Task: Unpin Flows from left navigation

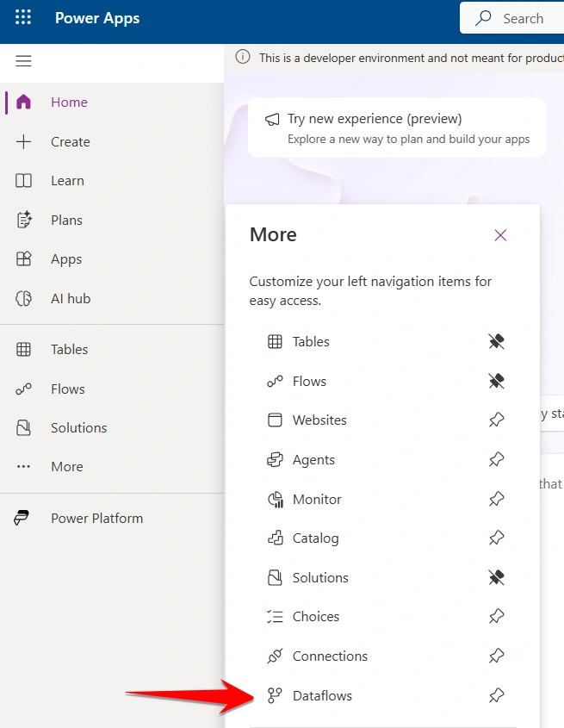Action: (x=496, y=381)
